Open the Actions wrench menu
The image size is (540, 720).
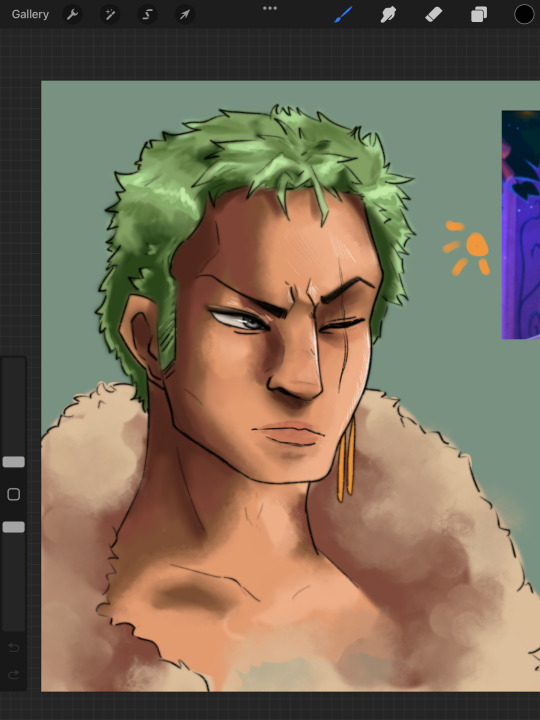tap(72, 15)
